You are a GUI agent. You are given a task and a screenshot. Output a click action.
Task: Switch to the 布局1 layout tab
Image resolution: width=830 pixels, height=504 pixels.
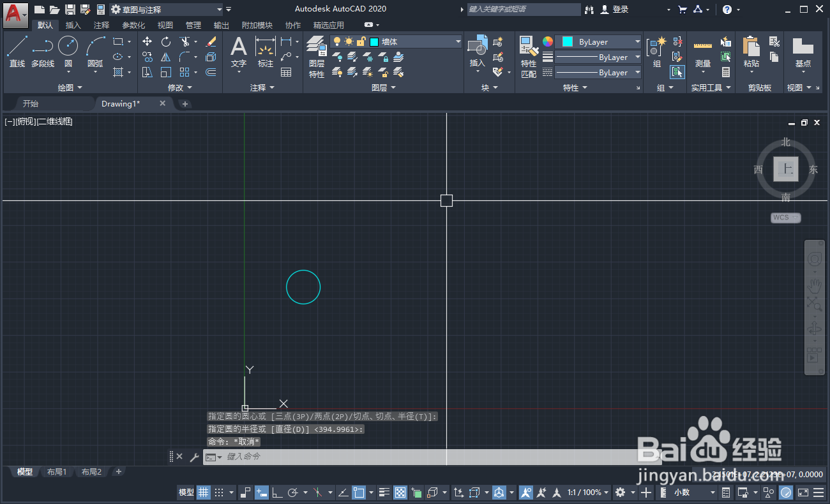pos(57,472)
